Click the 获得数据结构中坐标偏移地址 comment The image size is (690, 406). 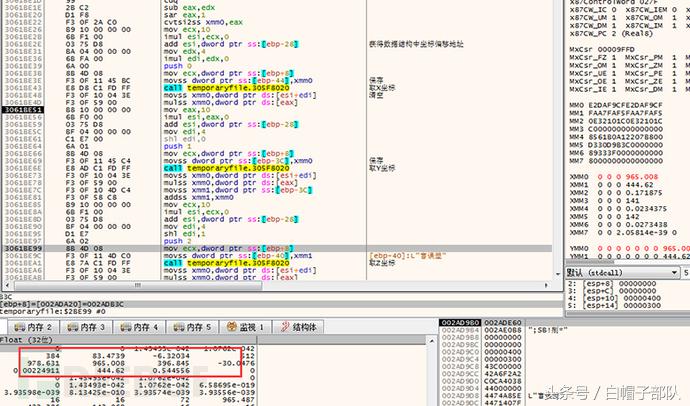(416, 44)
